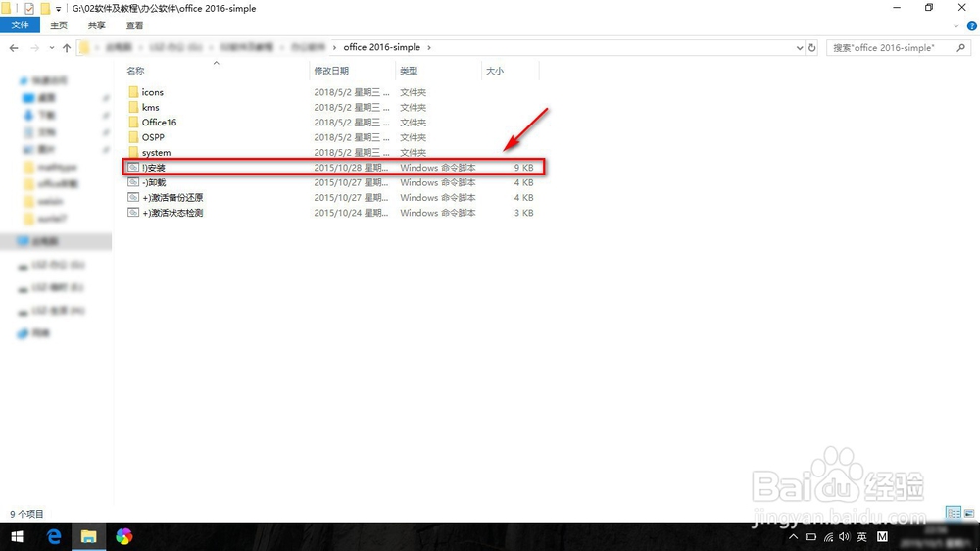Open the Windows Start menu

click(x=17, y=536)
